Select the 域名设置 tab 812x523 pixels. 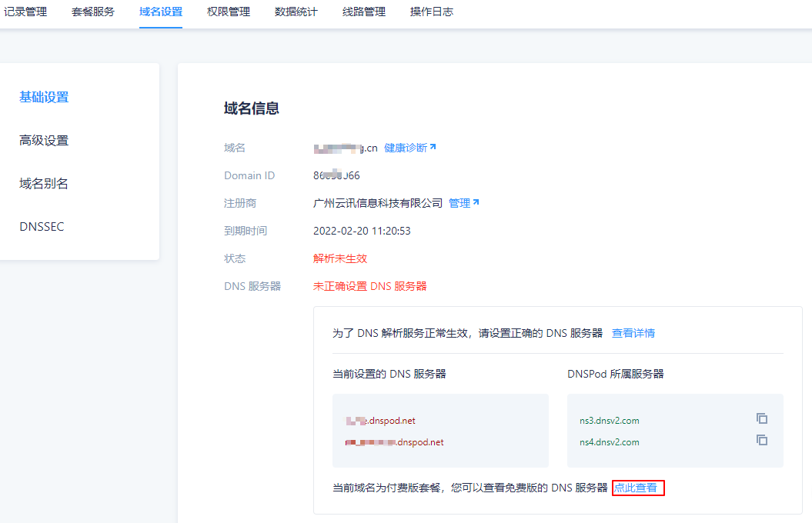pos(161,12)
